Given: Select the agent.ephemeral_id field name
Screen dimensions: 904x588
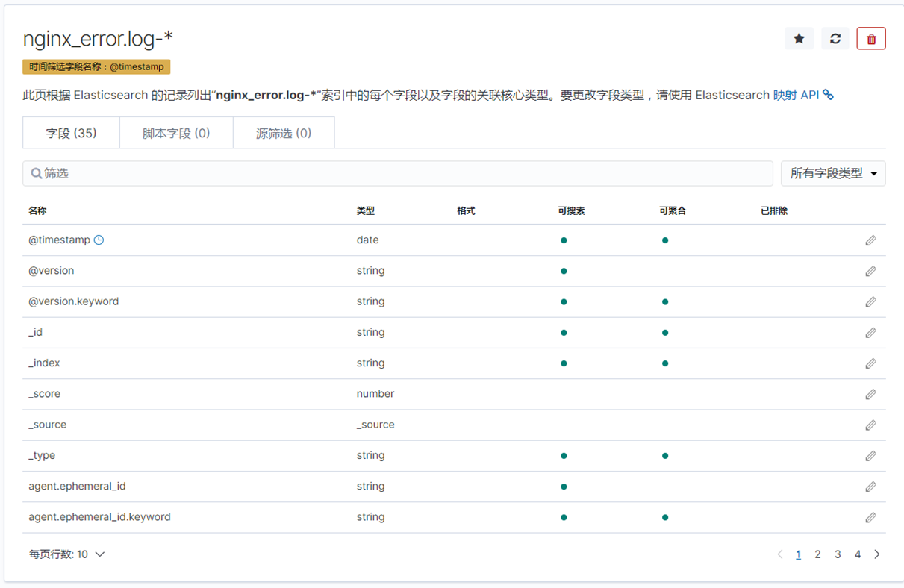Looking at the screenshot, I should 77,486.
